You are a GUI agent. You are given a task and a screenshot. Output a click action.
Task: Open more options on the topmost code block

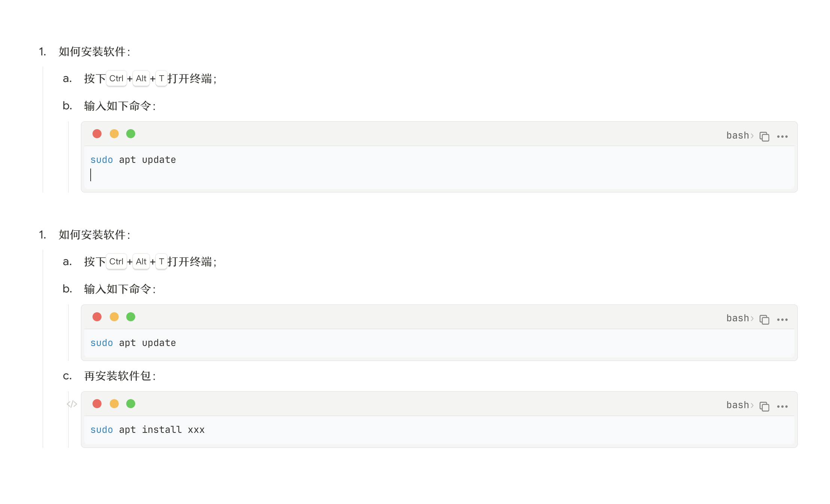coord(782,137)
